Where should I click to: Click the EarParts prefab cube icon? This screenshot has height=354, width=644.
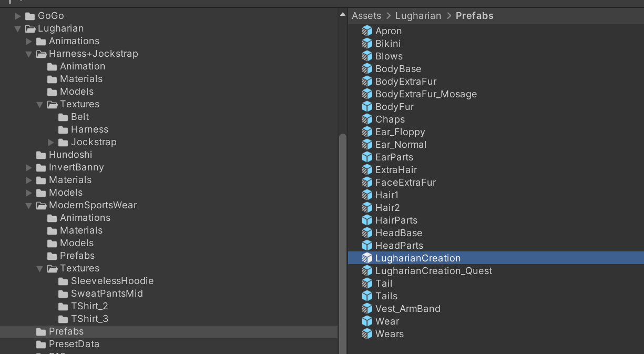coord(367,157)
